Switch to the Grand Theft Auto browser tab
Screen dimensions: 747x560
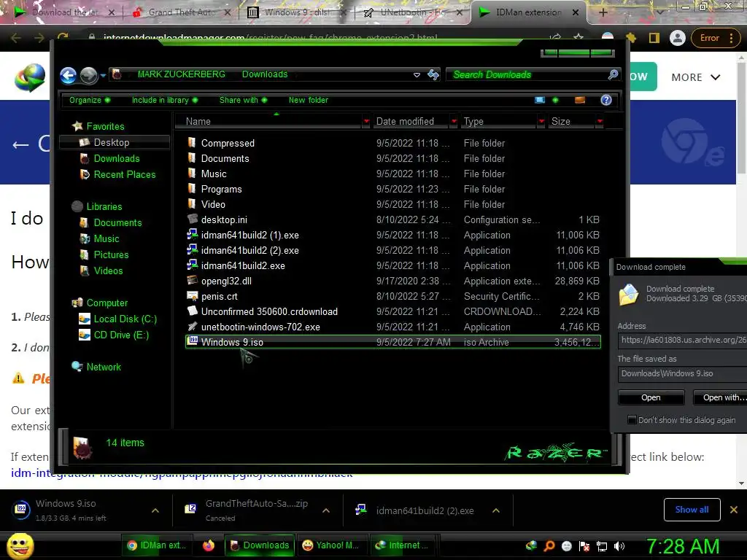click(182, 12)
